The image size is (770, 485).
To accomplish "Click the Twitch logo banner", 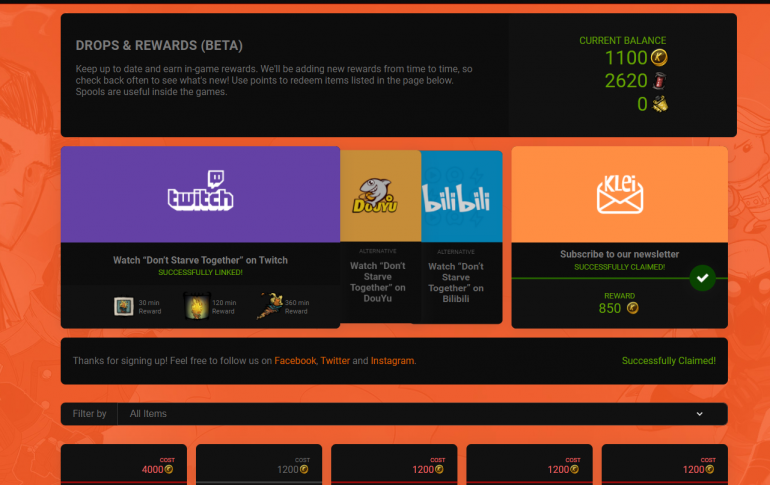I will (200, 194).
